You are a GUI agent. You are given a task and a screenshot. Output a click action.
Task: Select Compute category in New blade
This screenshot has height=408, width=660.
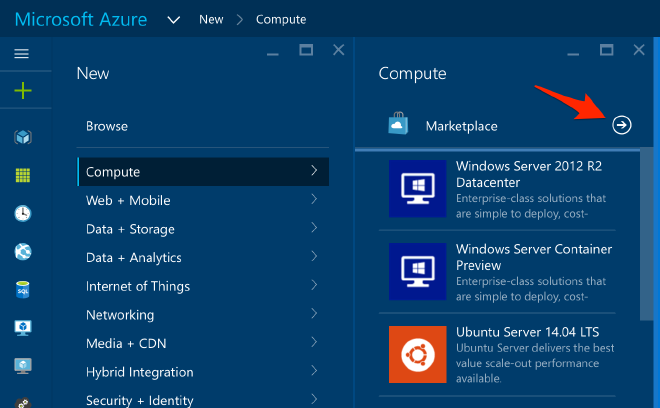pos(203,172)
